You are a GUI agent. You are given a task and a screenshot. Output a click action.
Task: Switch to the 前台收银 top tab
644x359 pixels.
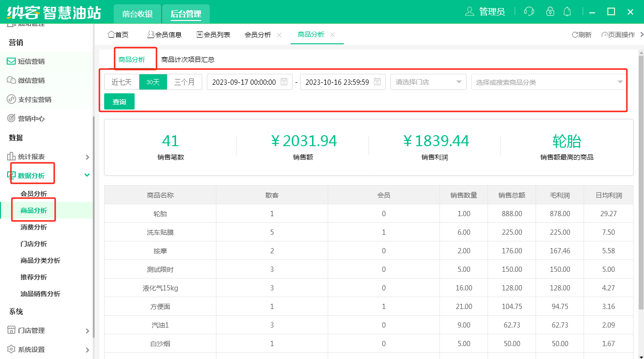coord(137,14)
